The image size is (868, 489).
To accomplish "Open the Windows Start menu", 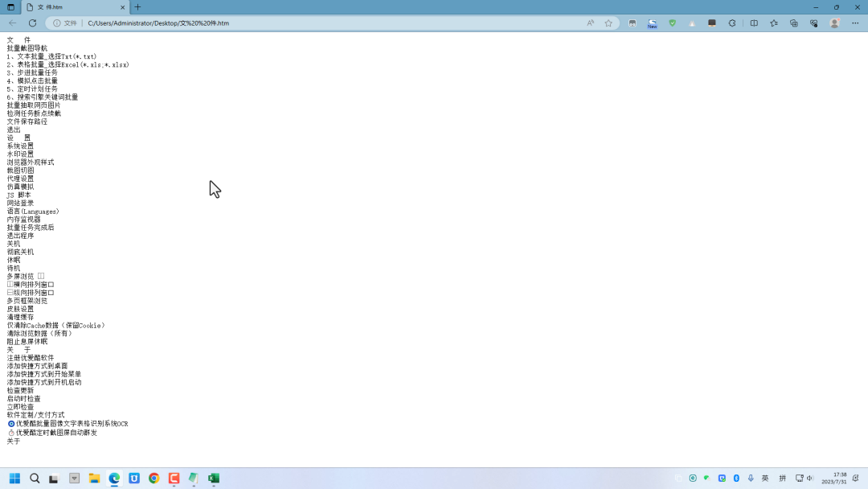I will coord(15,479).
